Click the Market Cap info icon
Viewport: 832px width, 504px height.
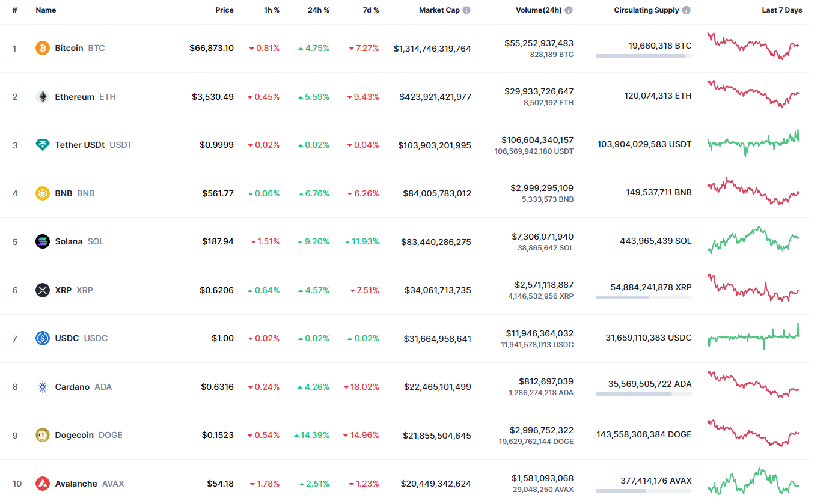pyautogui.click(x=467, y=10)
